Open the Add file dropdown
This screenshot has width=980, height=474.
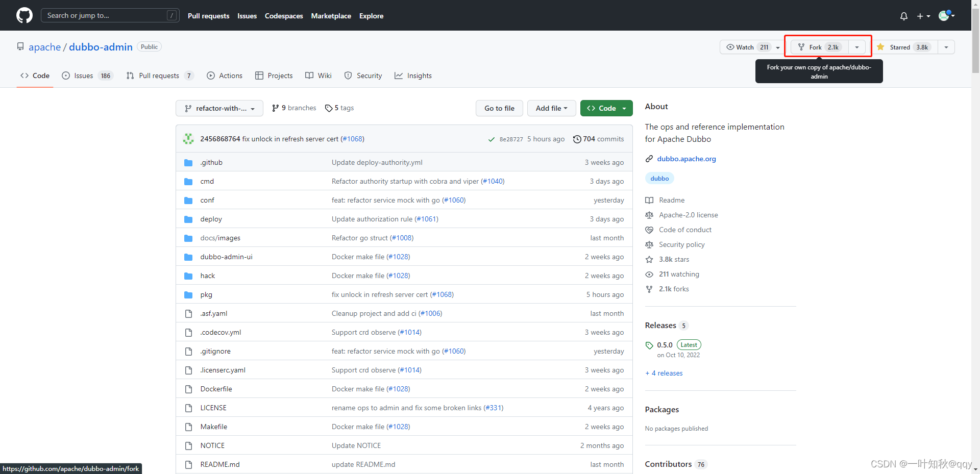pos(551,108)
